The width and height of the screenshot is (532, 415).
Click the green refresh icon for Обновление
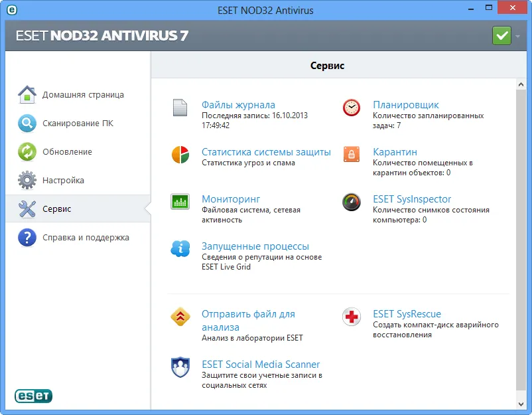click(x=27, y=151)
